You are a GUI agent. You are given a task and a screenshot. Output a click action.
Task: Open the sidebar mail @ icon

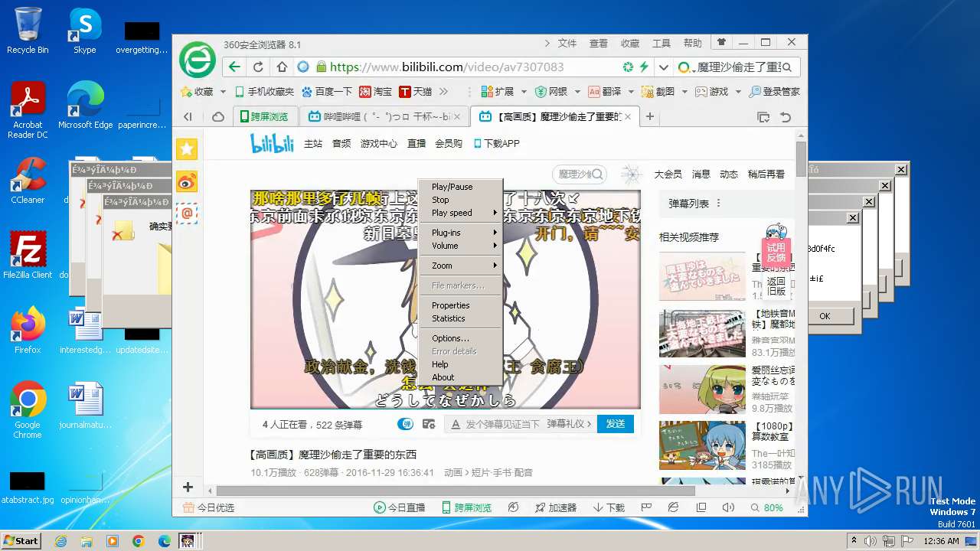point(187,214)
